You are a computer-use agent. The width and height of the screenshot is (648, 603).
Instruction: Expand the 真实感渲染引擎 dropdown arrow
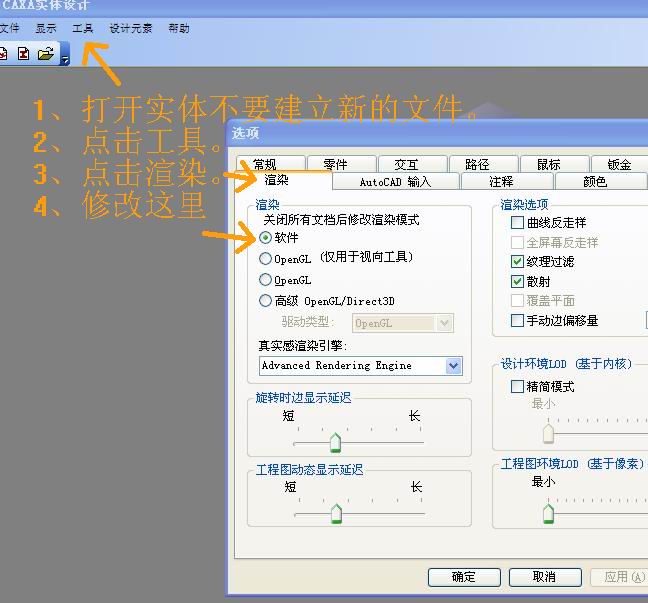click(453, 366)
